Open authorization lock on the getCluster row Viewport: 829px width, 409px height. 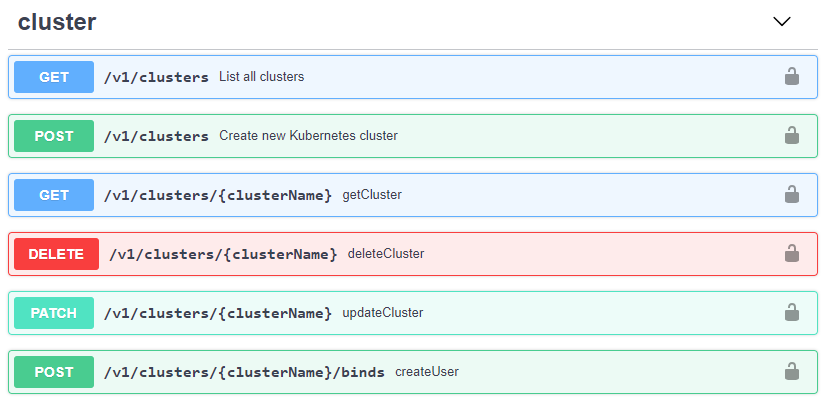click(791, 195)
